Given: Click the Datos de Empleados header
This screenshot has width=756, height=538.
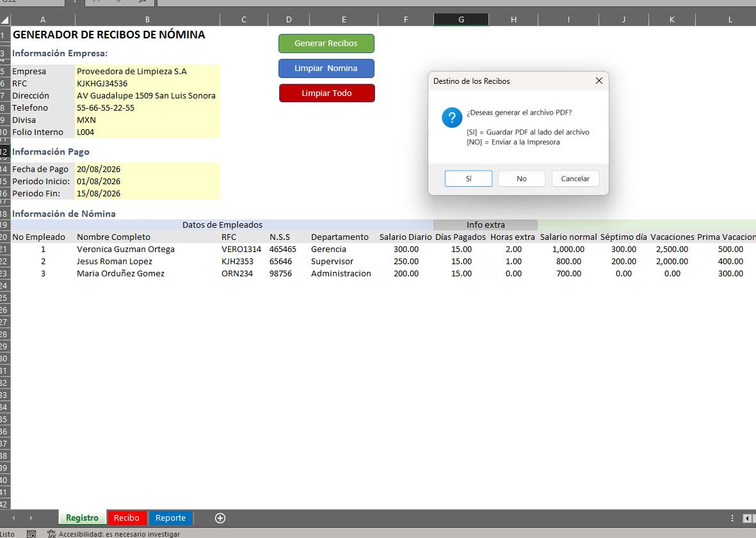Looking at the screenshot, I should tap(222, 225).
